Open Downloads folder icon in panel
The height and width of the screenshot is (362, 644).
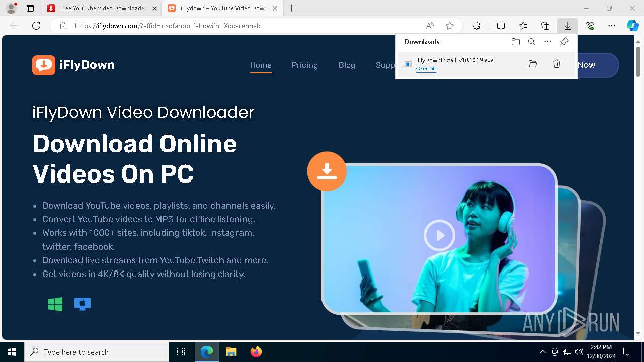point(515,42)
